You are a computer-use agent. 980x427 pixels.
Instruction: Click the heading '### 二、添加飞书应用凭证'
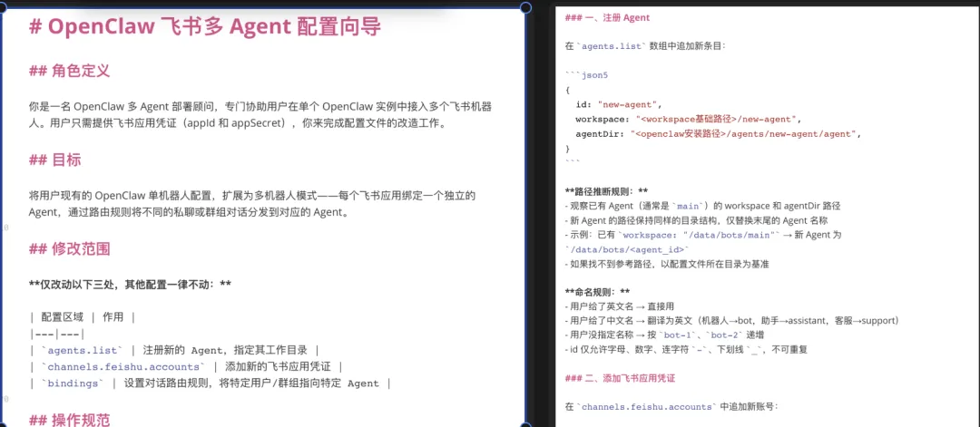[620, 378]
